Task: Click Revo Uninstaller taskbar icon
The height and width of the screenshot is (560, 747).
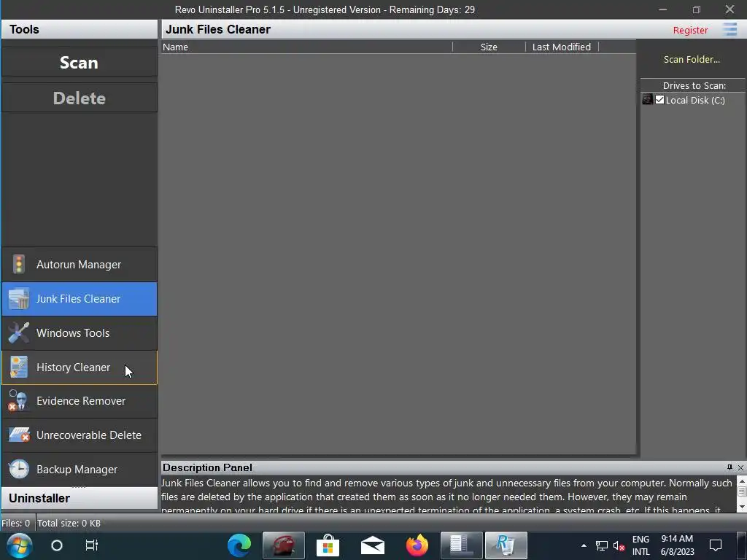Action: [506, 545]
